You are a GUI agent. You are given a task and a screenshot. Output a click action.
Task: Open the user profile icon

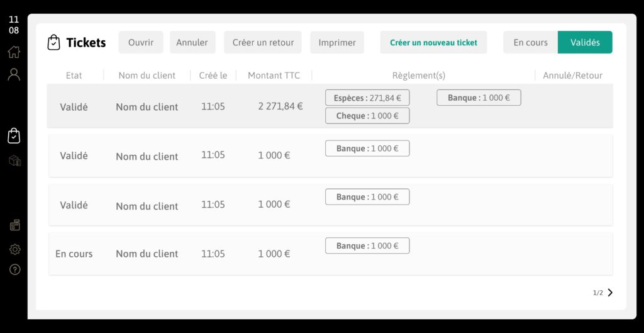coord(14,74)
